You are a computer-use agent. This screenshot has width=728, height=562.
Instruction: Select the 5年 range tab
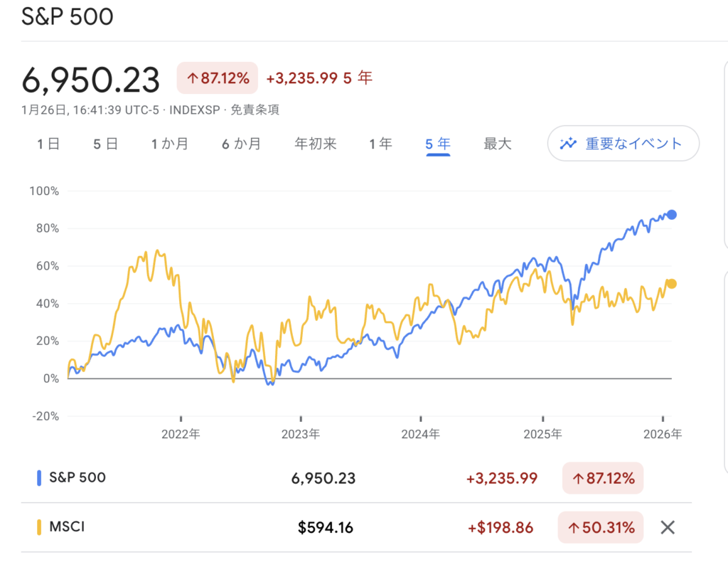click(x=438, y=144)
